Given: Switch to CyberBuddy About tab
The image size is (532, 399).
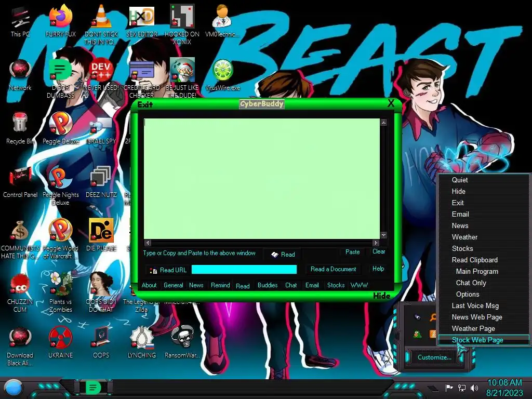Looking at the screenshot, I should [149, 285].
